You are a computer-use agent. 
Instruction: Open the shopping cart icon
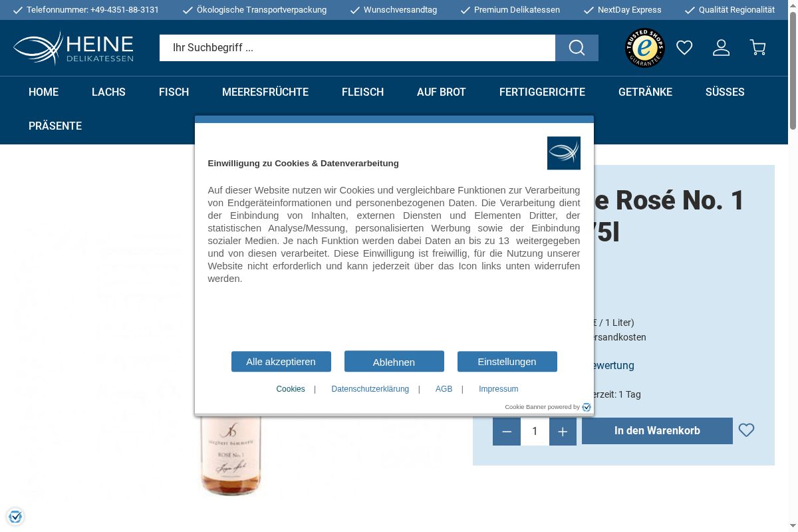[x=757, y=48]
